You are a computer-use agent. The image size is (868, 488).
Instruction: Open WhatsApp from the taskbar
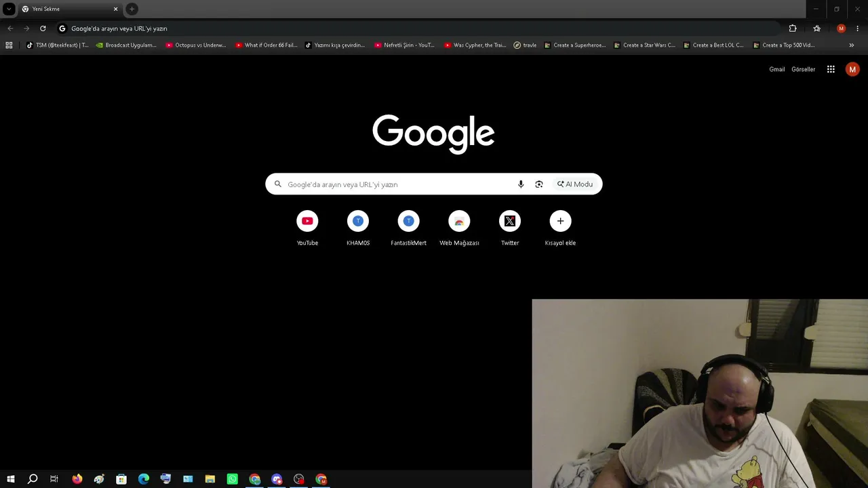coord(233,479)
